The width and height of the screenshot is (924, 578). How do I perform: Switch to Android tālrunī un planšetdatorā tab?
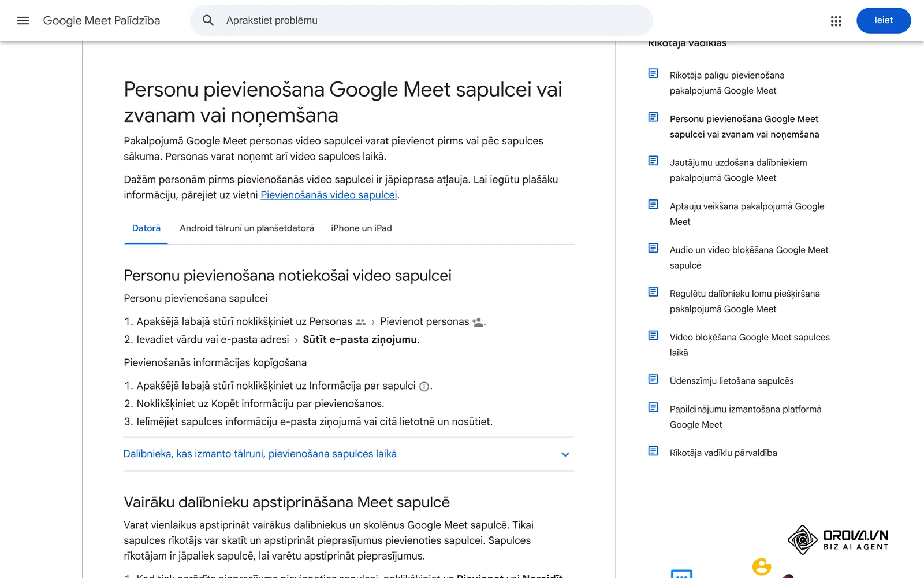coord(247,228)
